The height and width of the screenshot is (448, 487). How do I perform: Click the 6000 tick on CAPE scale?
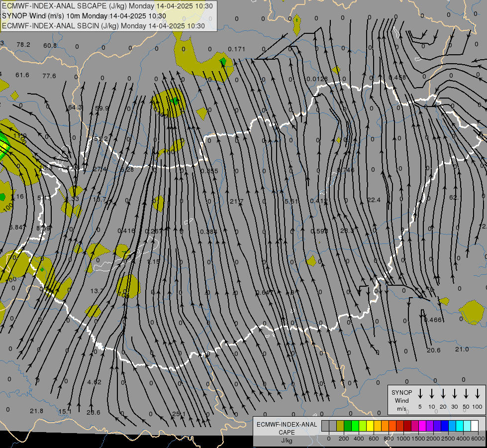[478, 439]
